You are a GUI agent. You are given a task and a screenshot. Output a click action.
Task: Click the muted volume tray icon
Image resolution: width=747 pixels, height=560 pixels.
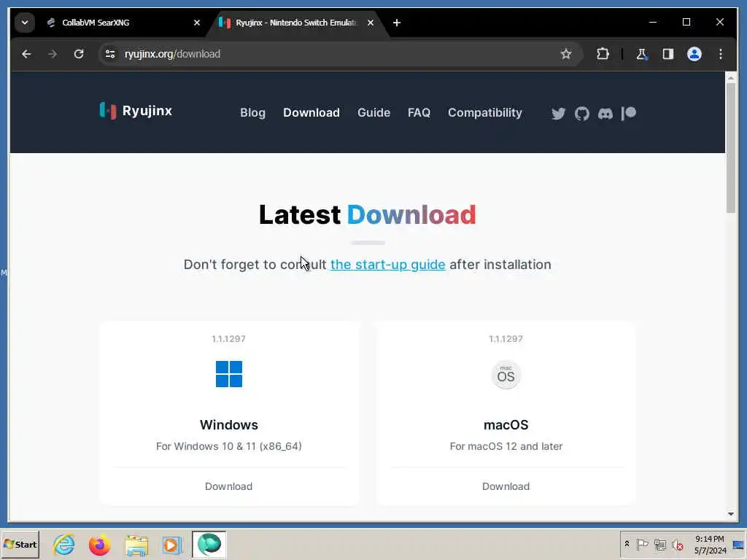(677, 545)
